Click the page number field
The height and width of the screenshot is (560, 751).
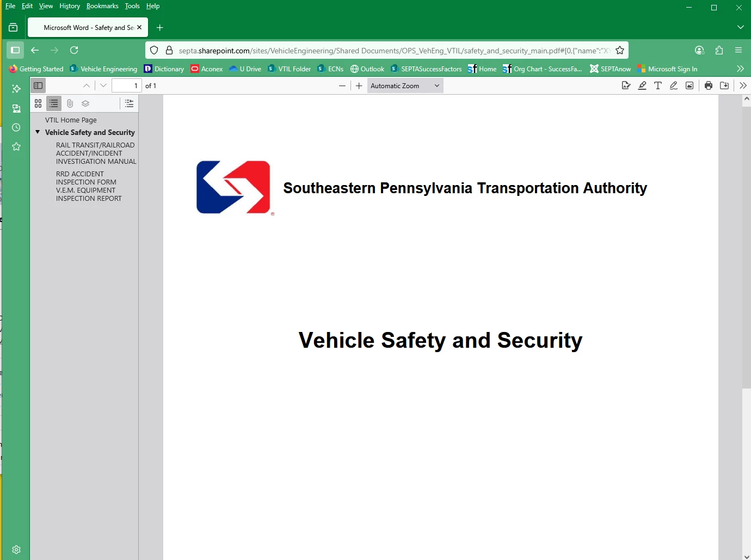(x=126, y=85)
